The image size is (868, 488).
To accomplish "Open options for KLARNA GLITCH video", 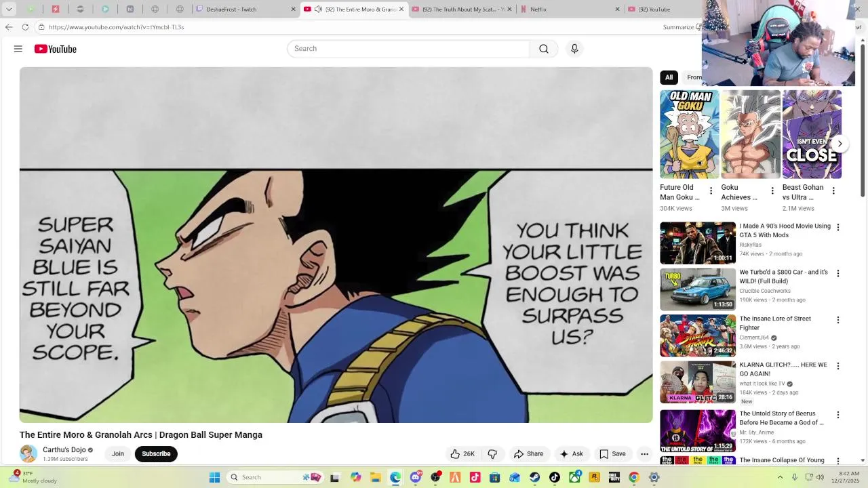I will [x=837, y=366].
